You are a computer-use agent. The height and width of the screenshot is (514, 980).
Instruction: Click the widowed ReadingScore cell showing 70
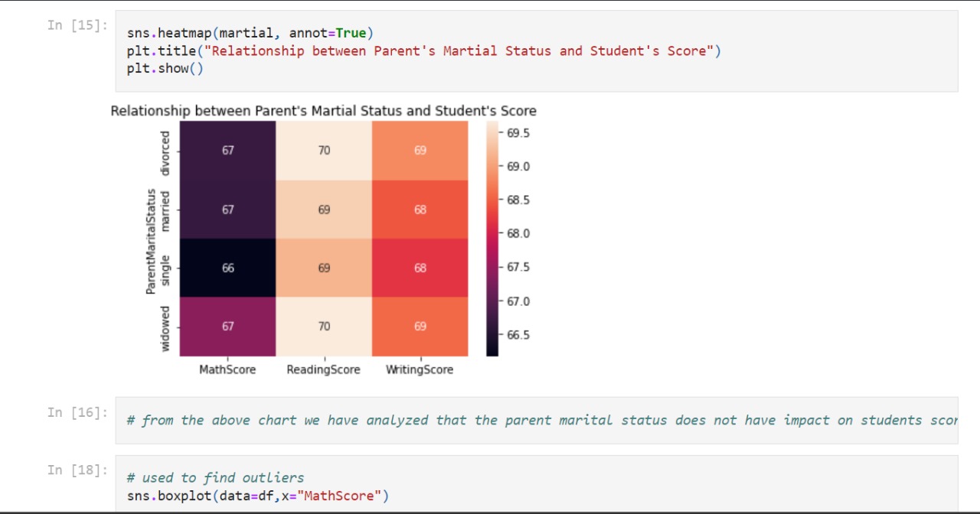pos(324,327)
